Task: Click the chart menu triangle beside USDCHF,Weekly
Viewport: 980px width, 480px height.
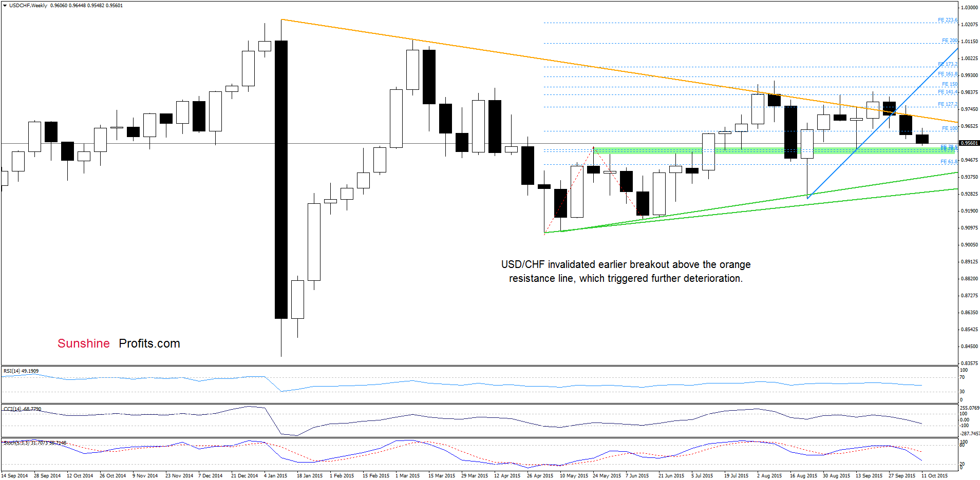Action: (5, 6)
